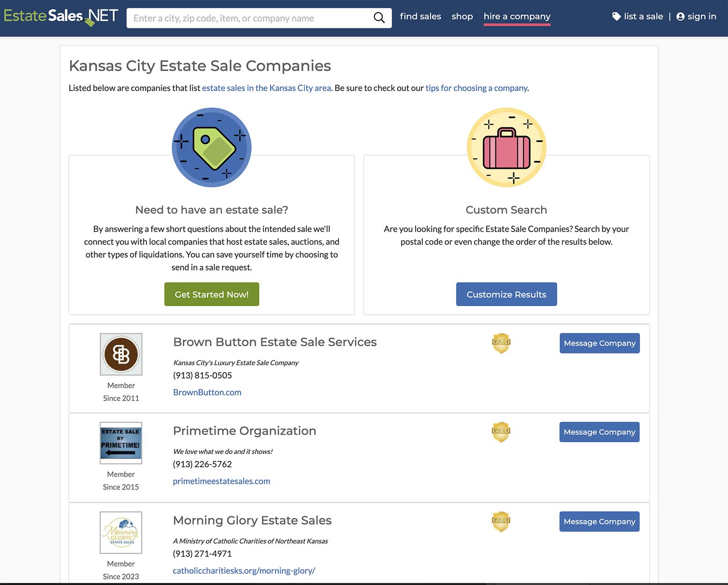Image resolution: width=728 pixels, height=585 pixels.
Task: Click the Gold badge for Morning Glory
Action: point(500,522)
